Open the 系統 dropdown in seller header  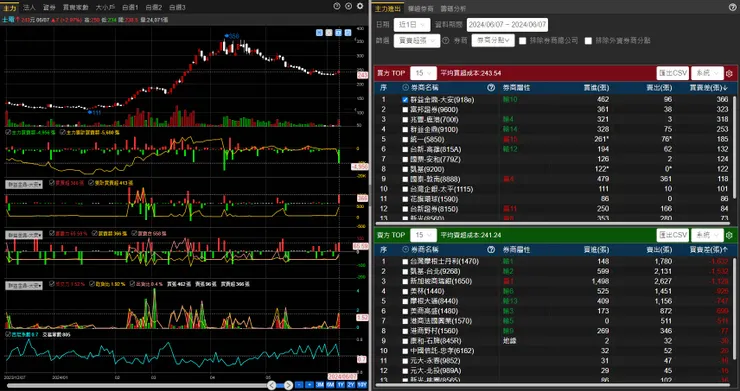coord(707,235)
